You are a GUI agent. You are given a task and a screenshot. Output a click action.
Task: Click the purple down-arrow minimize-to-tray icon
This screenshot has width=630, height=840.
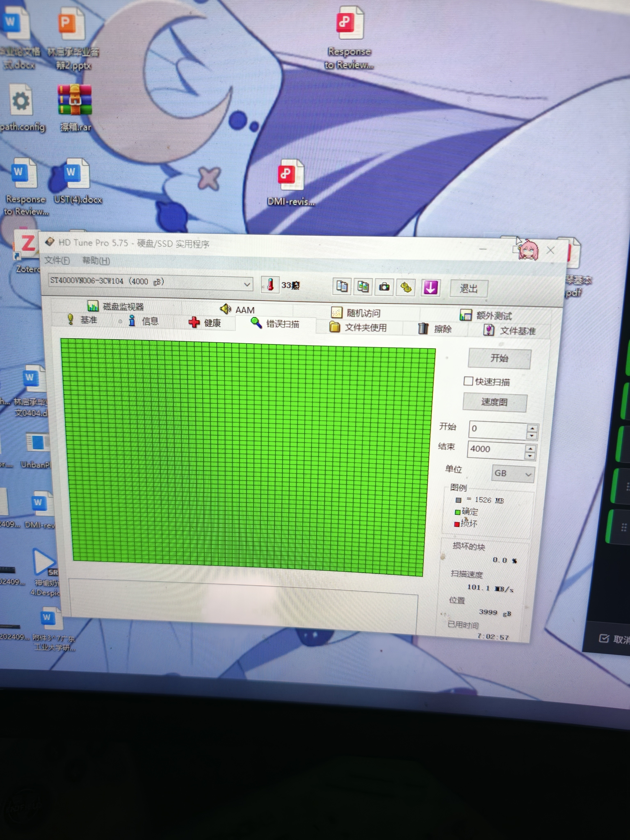(430, 288)
